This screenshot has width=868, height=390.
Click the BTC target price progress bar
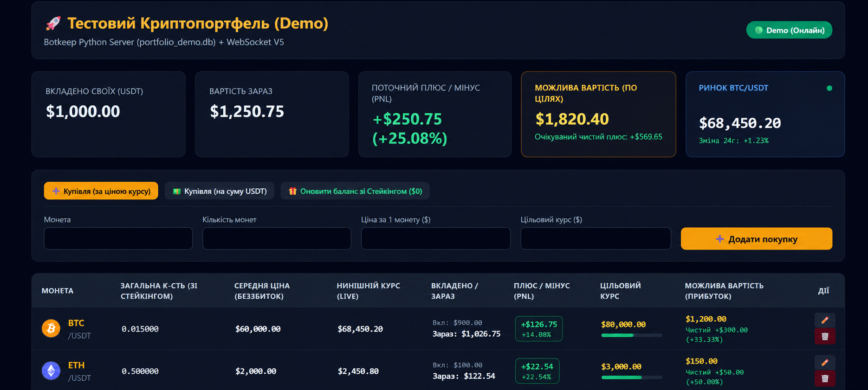[631, 335]
